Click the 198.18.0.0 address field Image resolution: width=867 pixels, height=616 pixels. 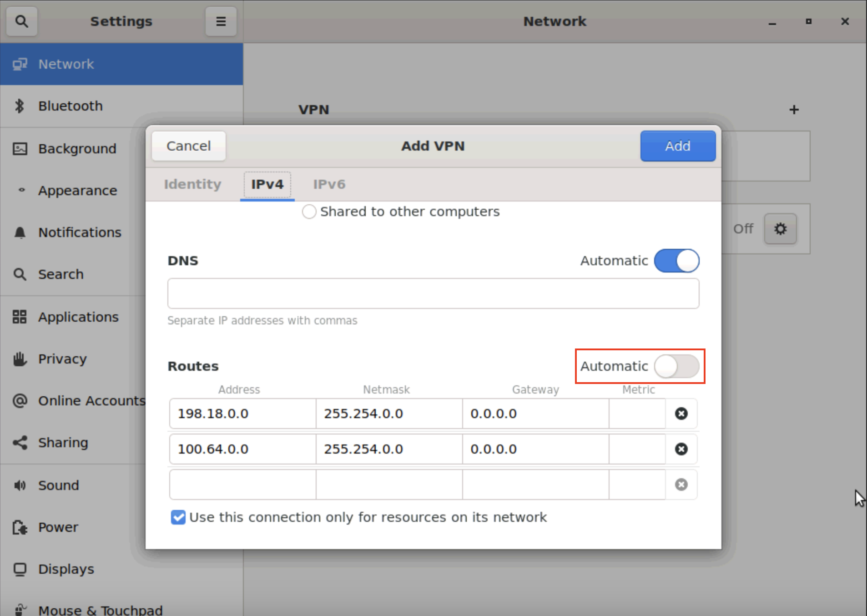(x=243, y=414)
